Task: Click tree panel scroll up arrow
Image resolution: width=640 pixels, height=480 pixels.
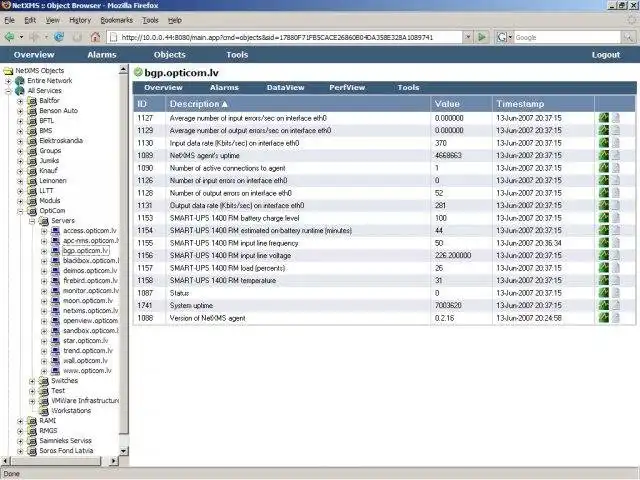Action: pyautogui.click(x=124, y=70)
